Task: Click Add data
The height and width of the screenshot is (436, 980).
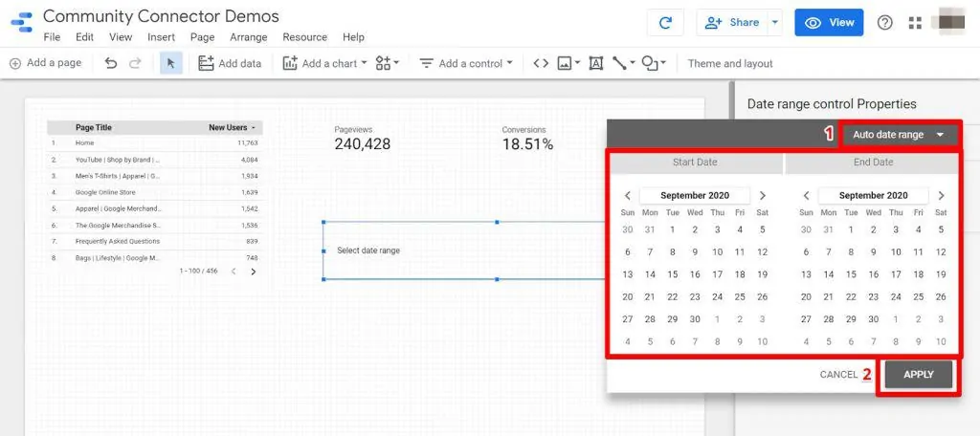Action: click(x=230, y=63)
